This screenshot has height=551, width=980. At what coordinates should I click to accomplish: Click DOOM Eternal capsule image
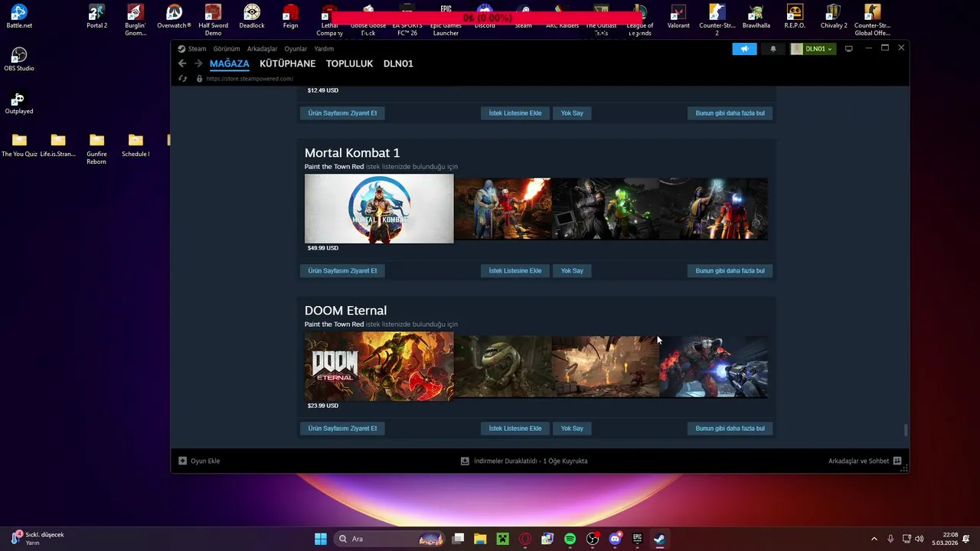click(x=379, y=367)
